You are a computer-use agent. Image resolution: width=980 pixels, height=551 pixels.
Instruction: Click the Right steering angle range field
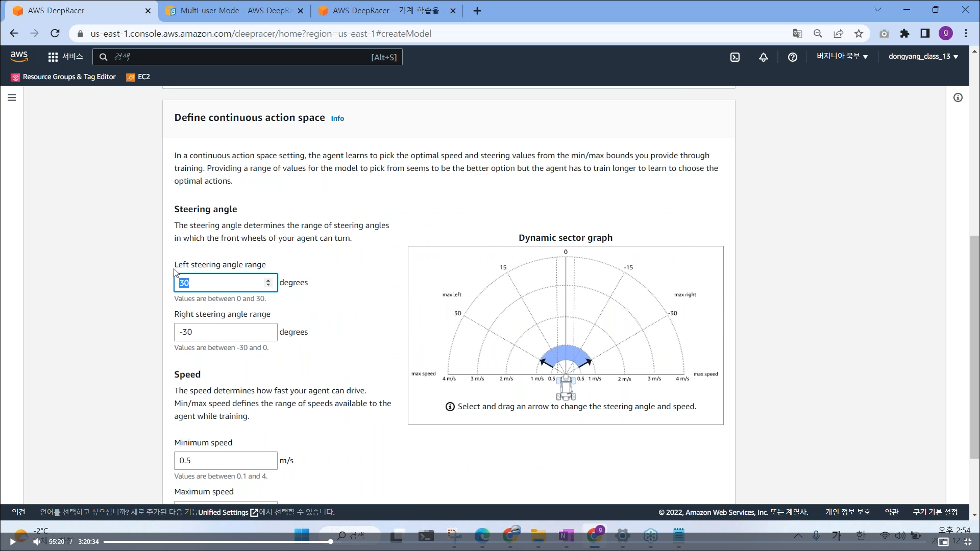click(x=225, y=332)
